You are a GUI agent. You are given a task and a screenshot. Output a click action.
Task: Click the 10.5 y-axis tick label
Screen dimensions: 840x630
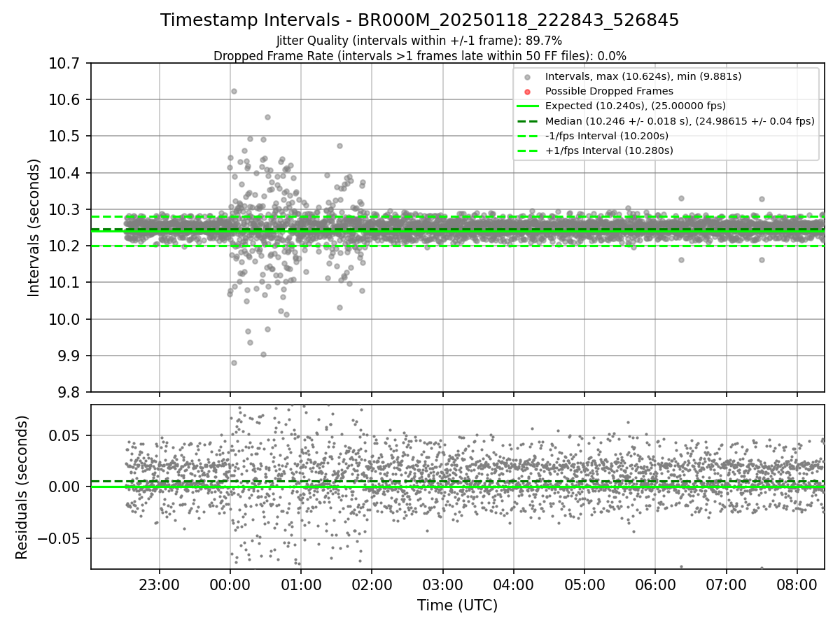point(65,136)
